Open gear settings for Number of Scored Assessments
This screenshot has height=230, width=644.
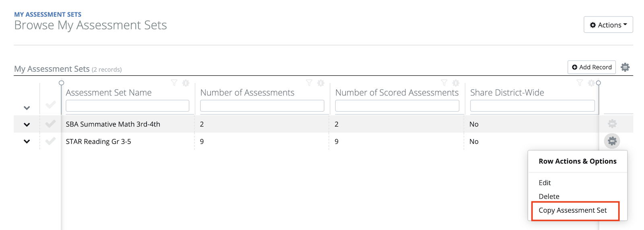pos(456,83)
